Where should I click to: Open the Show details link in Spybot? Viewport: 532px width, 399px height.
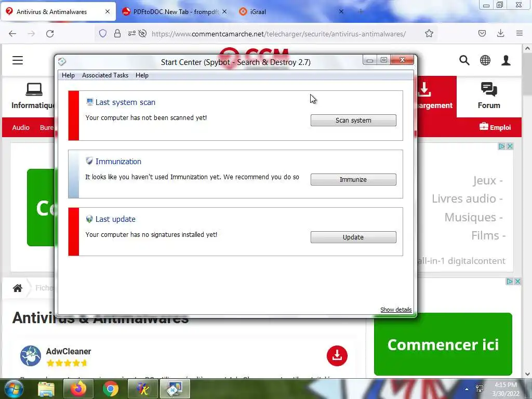click(395, 310)
